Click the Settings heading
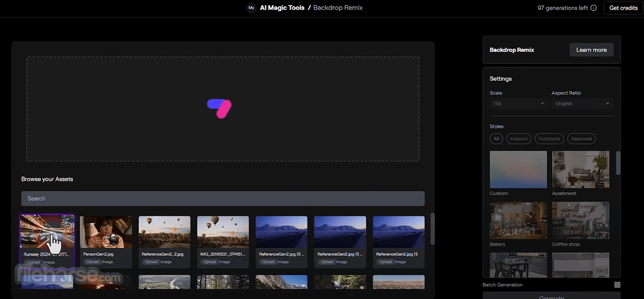 (x=501, y=79)
